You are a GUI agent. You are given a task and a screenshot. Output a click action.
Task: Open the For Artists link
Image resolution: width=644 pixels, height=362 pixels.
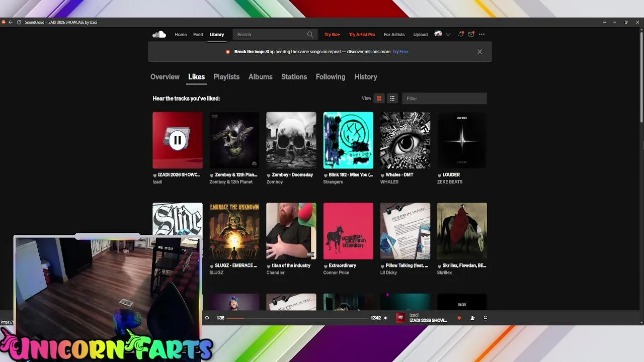[x=394, y=35]
